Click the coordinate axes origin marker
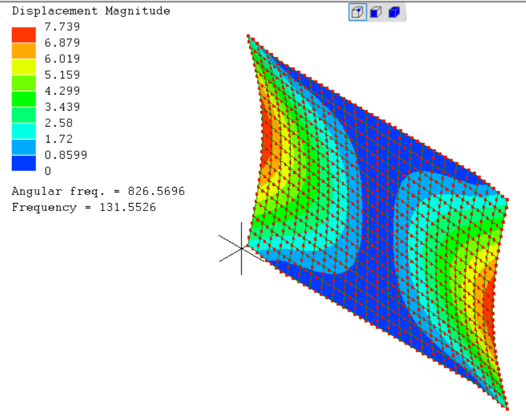The width and height of the screenshot is (526, 420). (242, 248)
